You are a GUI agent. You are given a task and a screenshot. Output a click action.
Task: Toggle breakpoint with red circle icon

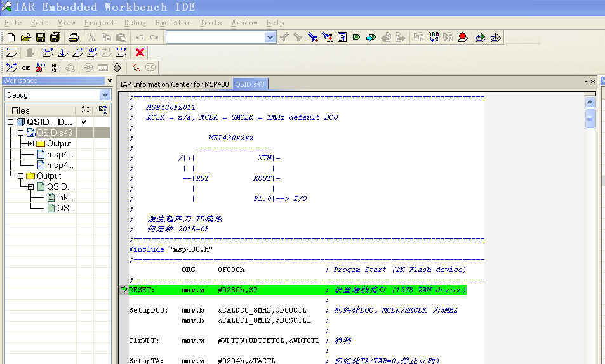(x=462, y=37)
